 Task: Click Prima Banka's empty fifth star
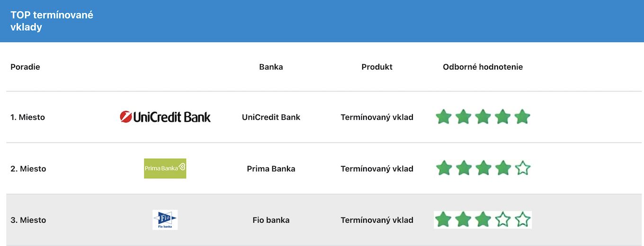pos(522,168)
